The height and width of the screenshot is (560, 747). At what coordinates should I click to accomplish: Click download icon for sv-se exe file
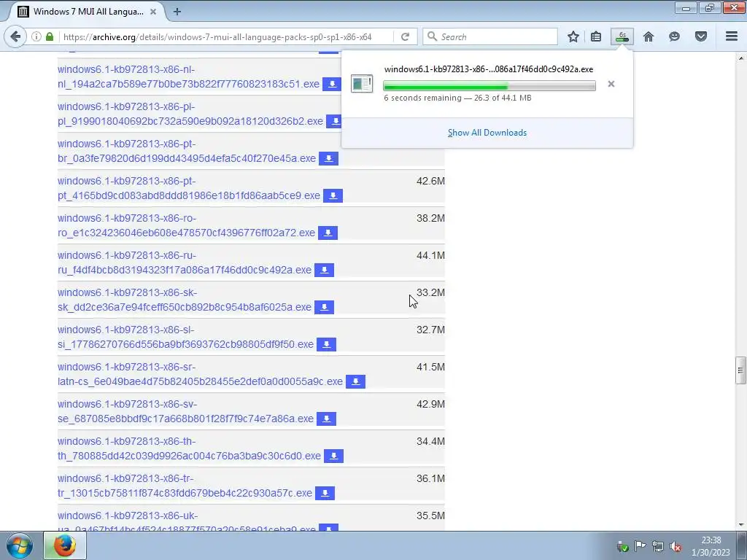(326, 418)
